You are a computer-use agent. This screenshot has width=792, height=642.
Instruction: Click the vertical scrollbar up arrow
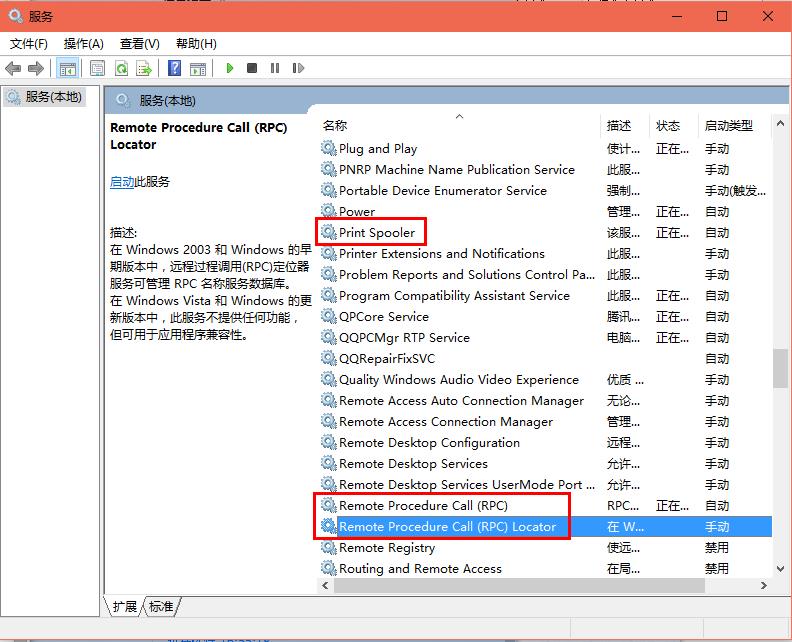(780, 123)
